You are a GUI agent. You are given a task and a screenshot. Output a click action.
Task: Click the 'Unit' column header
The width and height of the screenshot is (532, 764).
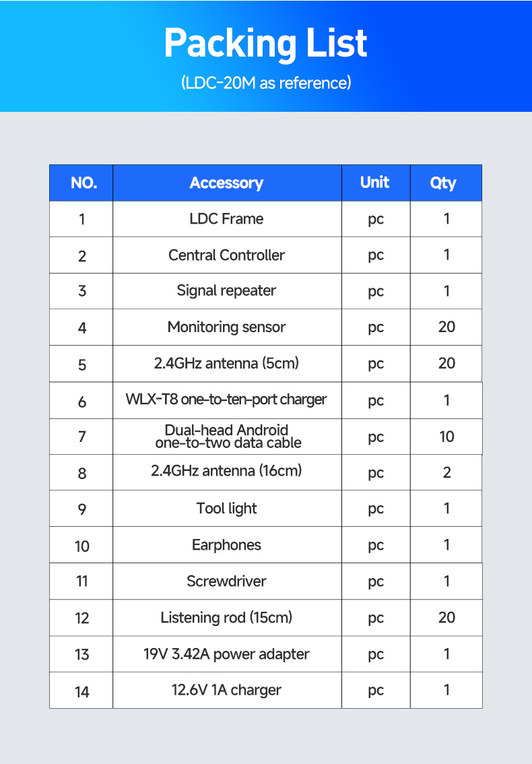click(x=375, y=182)
